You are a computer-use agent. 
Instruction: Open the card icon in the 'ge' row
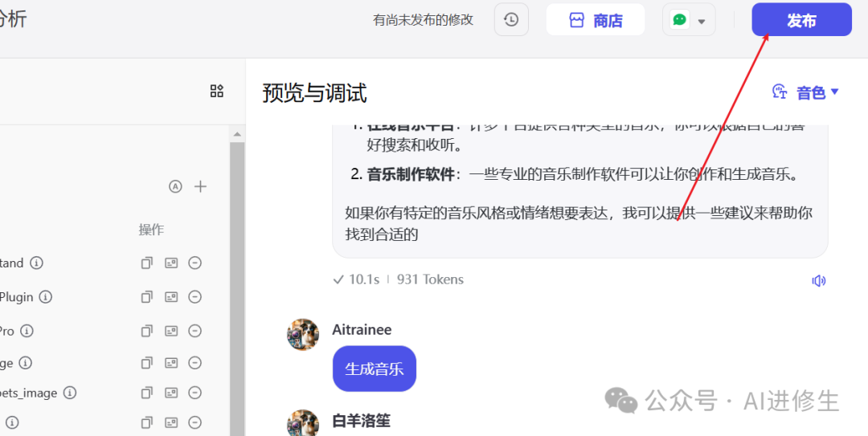click(171, 363)
